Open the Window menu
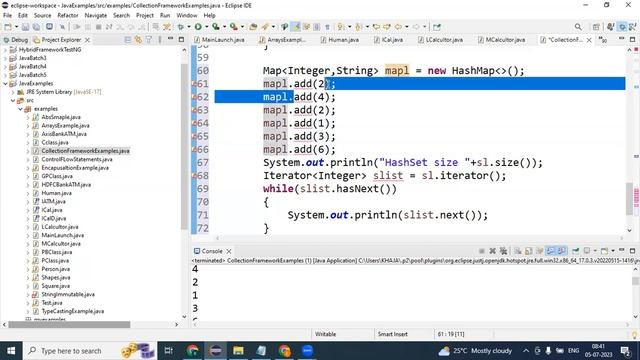This screenshot has width=640, height=360. (x=187, y=16)
